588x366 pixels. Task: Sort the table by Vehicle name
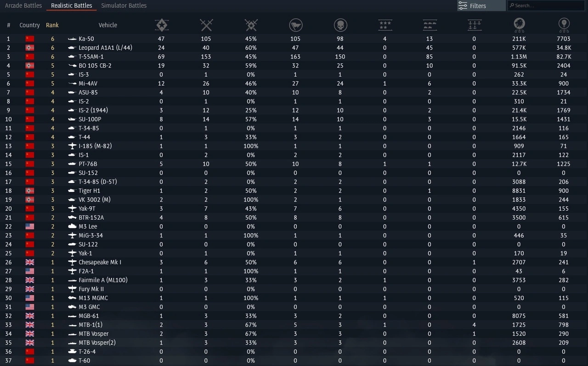[108, 25]
